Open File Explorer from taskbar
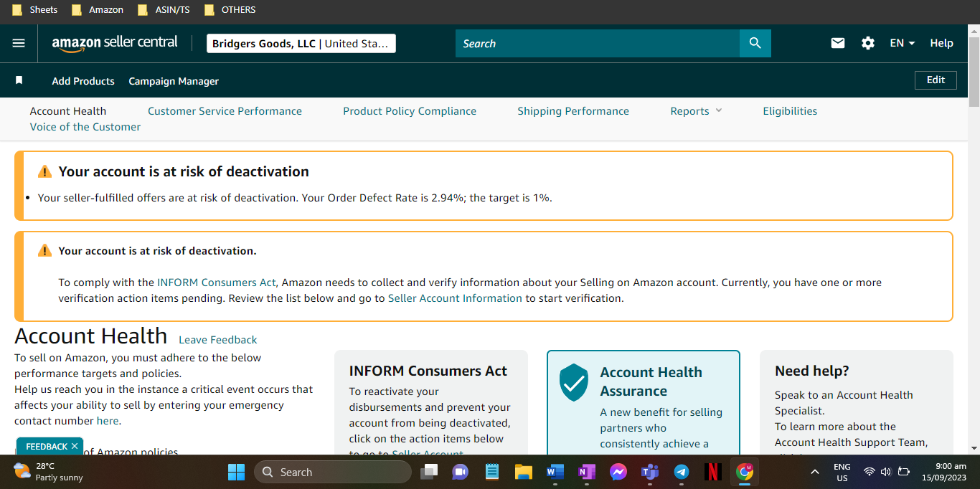This screenshot has height=489, width=980. (523, 472)
